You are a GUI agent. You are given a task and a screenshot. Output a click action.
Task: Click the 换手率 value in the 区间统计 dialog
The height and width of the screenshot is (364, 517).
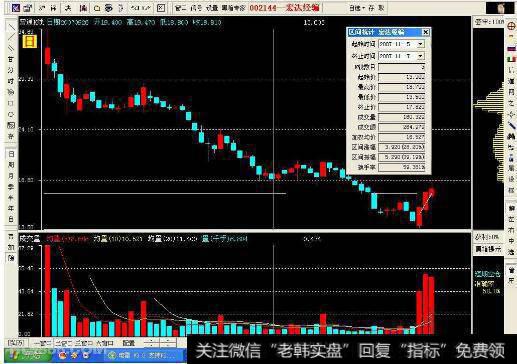click(x=402, y=167)
